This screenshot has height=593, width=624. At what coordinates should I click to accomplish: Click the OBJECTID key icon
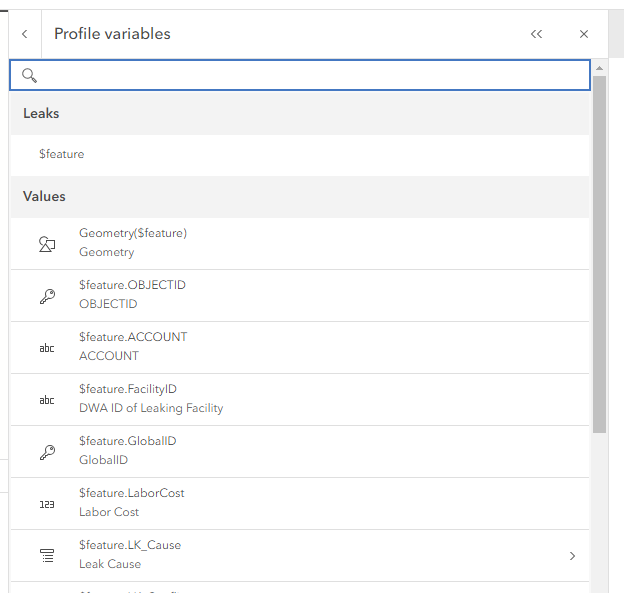tap(46, 295)
